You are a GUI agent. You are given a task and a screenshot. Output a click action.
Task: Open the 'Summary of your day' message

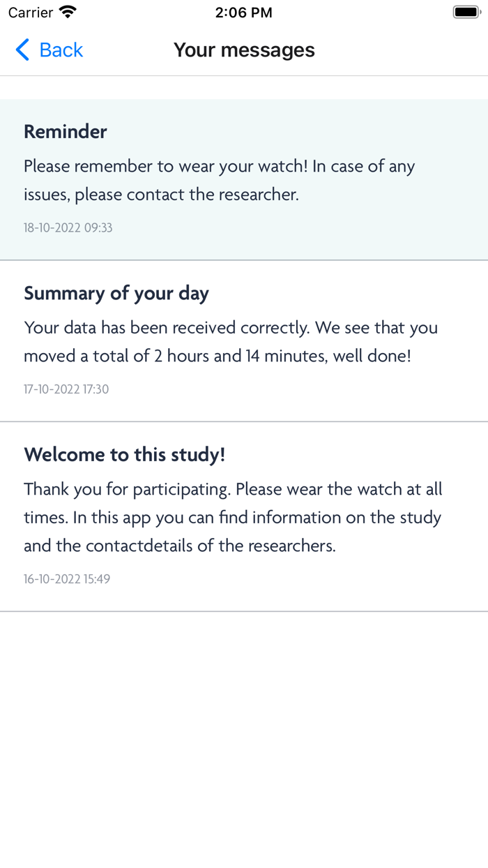tap(244, 340)
